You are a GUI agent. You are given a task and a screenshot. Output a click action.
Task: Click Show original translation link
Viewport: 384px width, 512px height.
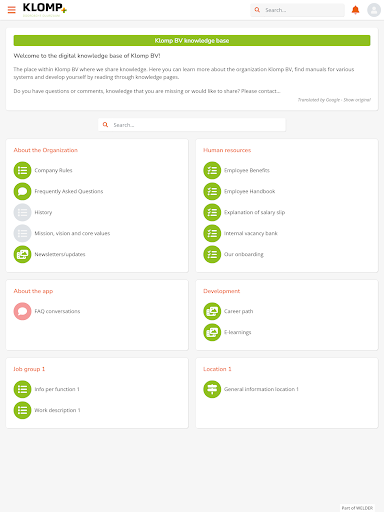357,100
